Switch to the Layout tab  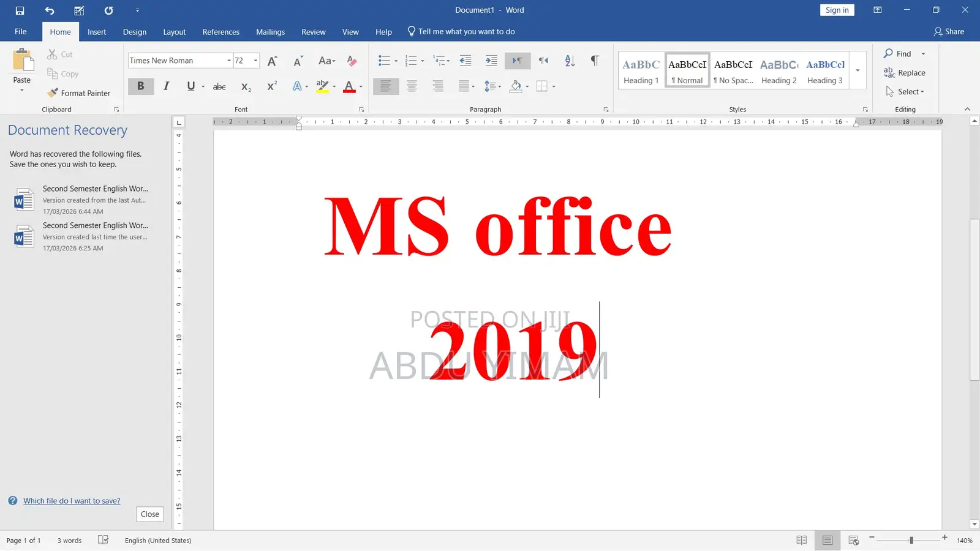pyautogui.click(x=175, y=32)
